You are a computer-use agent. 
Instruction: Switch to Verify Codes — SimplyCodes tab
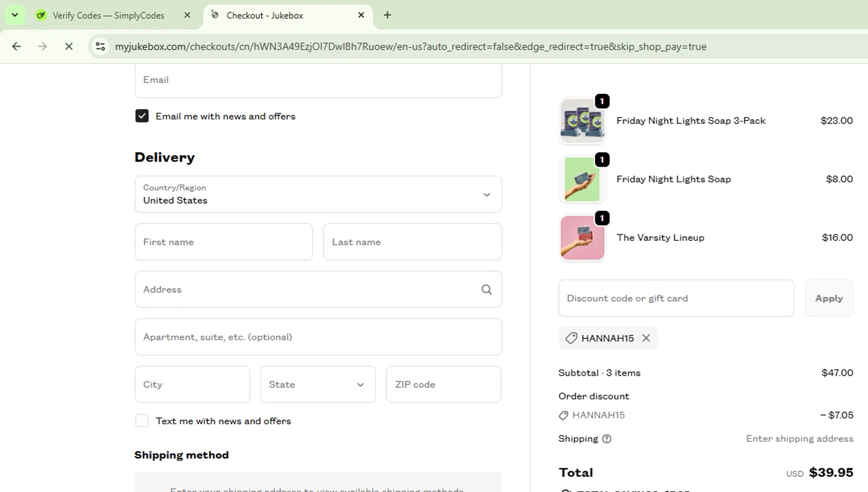[108, 16]
